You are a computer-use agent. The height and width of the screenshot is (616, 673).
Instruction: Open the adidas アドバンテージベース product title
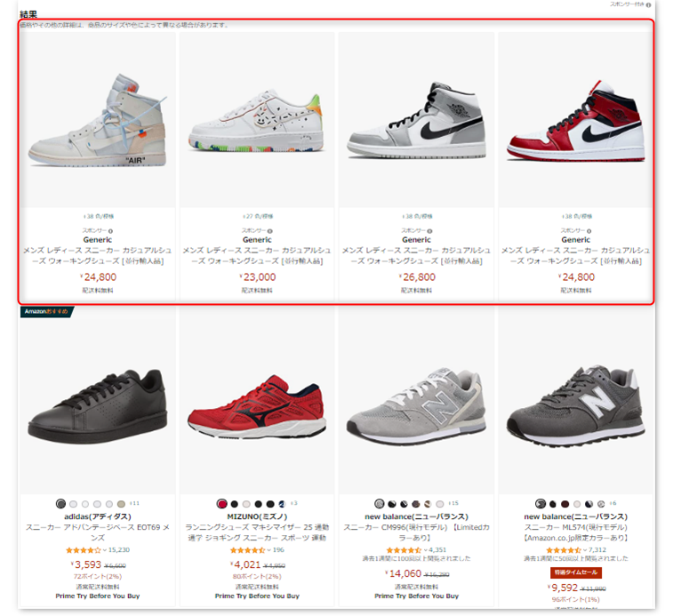(98, 532)
